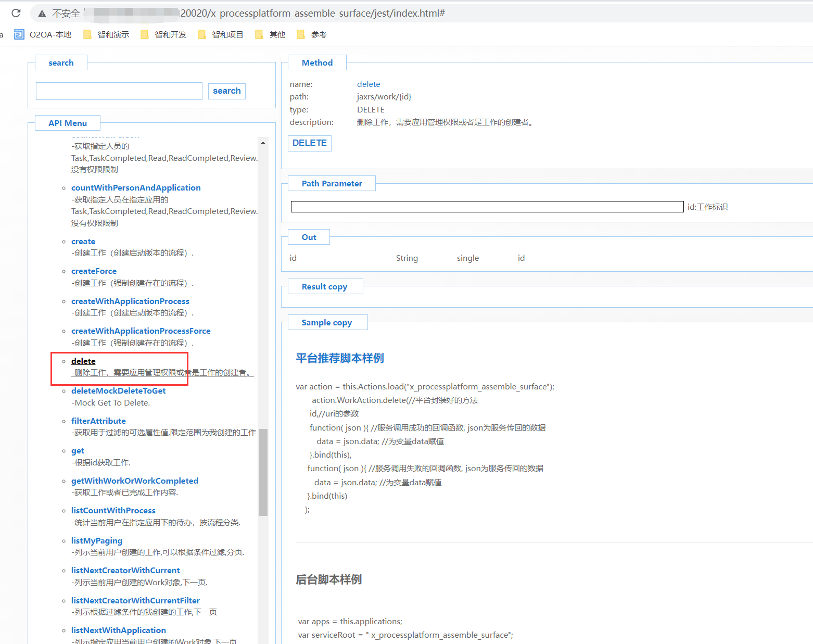The height and width of the screenshot is (644, 813).
Task: Click the Result copy header
Action: (325, 286)
